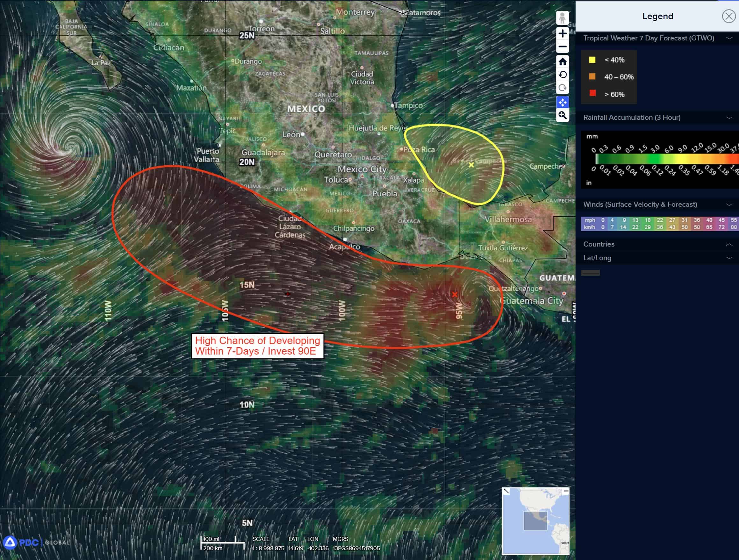
Task: Reset map with the home icon
Action: 562,61
